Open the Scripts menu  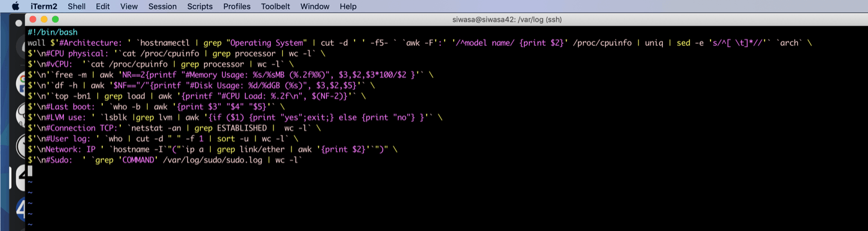click(200, 6)
